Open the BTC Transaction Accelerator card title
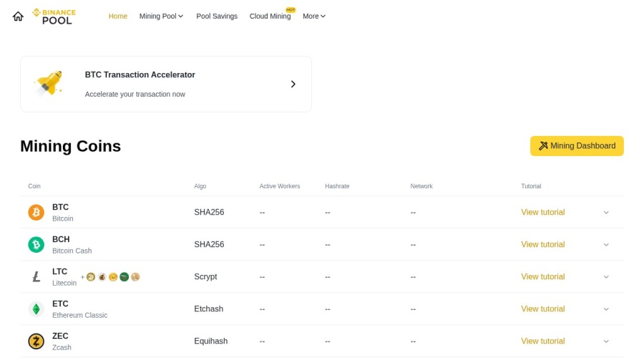The width and height of the screenshot is (644, 358). coord(140,74)
